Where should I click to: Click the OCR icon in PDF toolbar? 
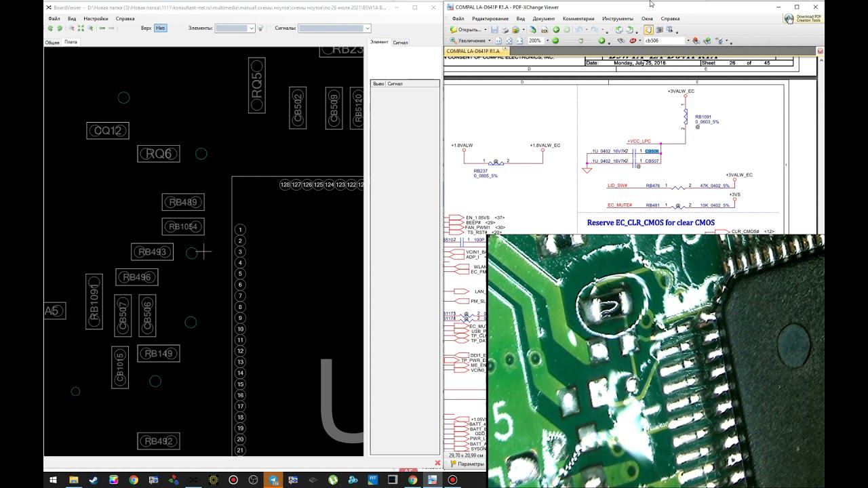[545, 30]
